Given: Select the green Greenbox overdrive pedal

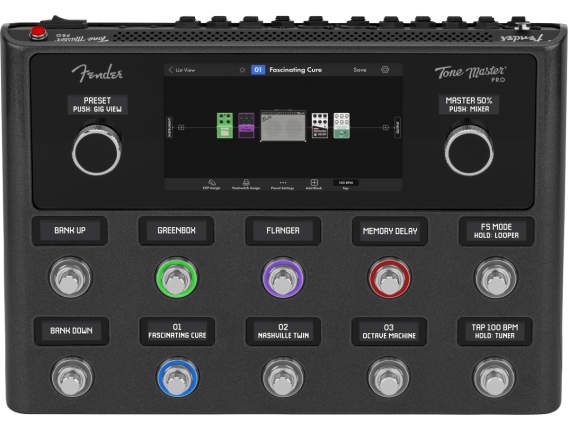Looking at the screenshot, I should 225,125.
